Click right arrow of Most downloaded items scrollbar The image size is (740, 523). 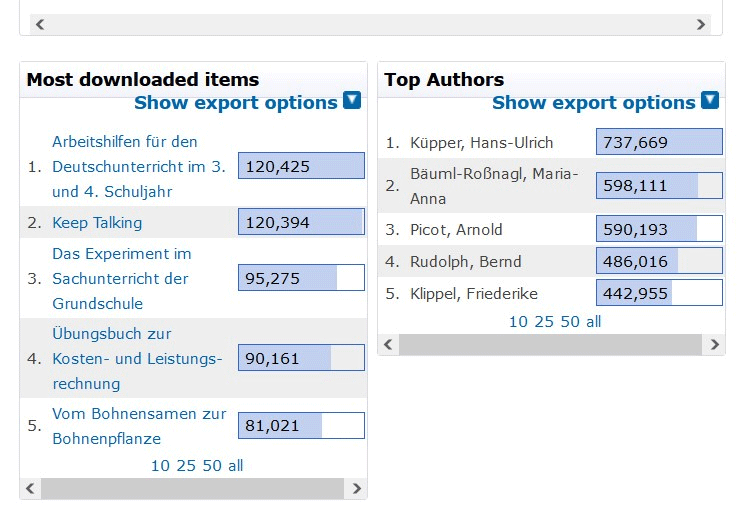pos(357,488)
